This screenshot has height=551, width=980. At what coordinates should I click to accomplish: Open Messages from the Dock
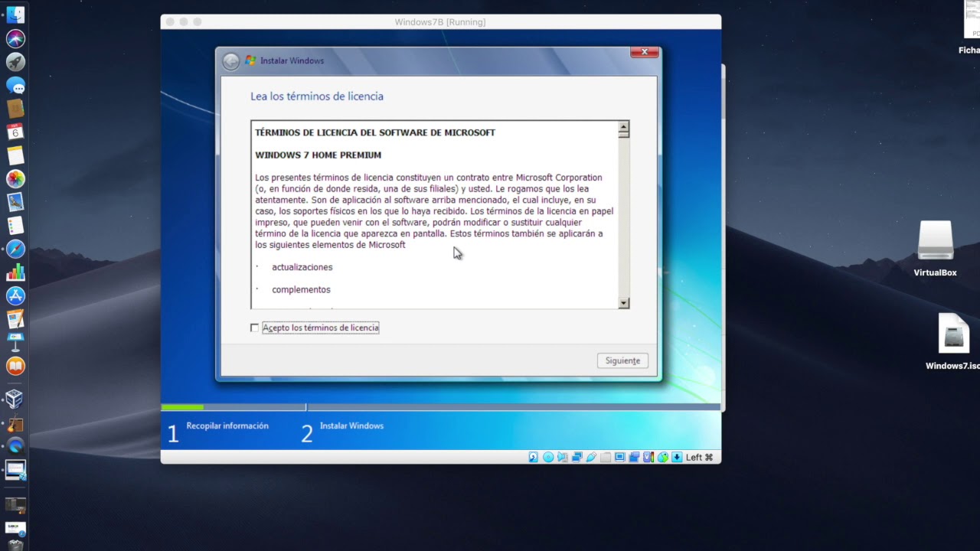click(15, 85)
